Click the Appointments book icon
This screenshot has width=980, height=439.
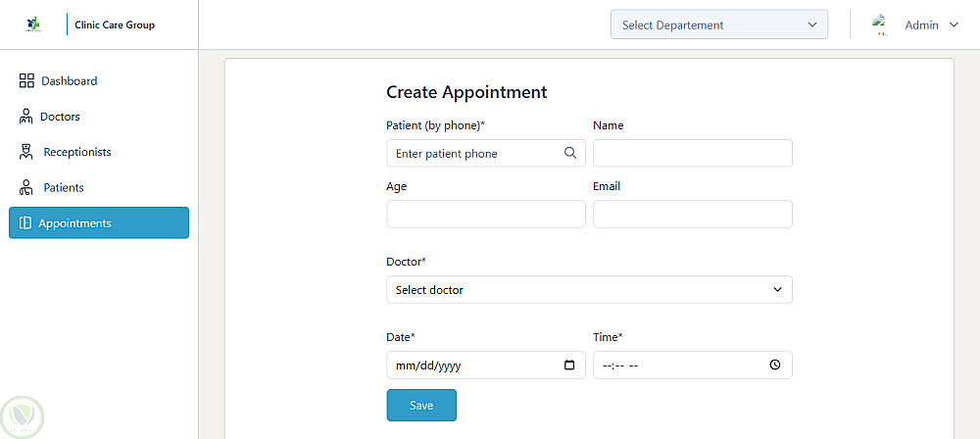[x=25, y=223]
